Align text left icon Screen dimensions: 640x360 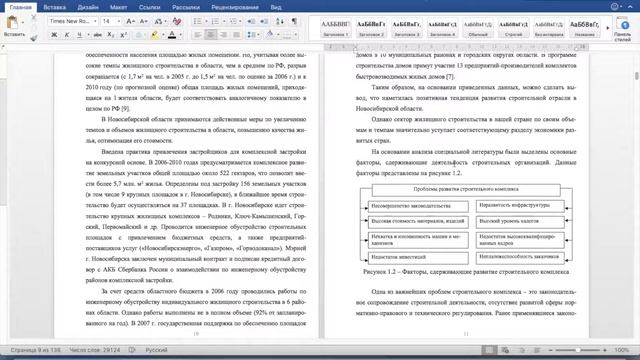point(198,35)
